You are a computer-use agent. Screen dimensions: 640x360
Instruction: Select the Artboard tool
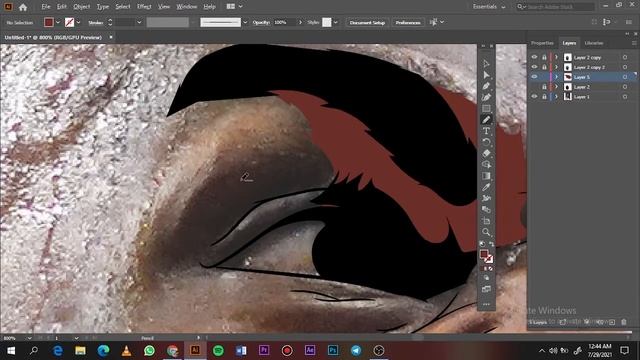point(486,221)
